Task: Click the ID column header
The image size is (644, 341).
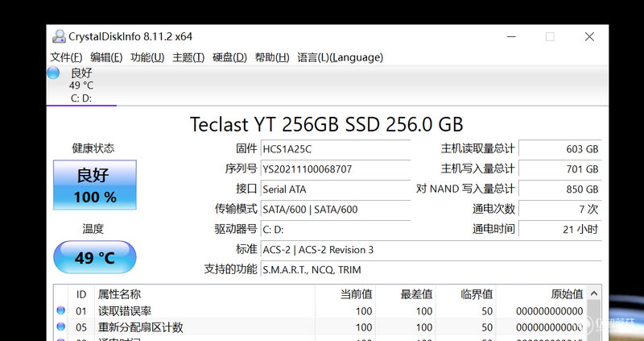Action: point(81,294)
